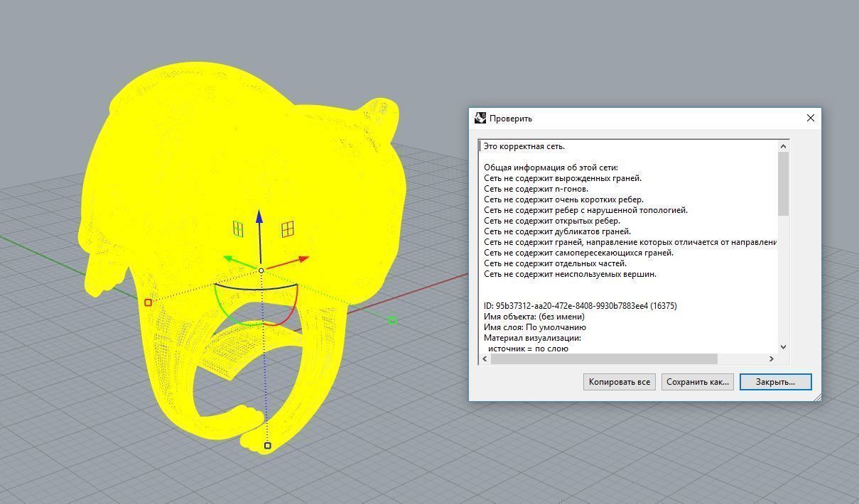Click the Rhino icon in the Проверить title bar
The height and width of the screenshot is (504, 859).
[480, 118]
